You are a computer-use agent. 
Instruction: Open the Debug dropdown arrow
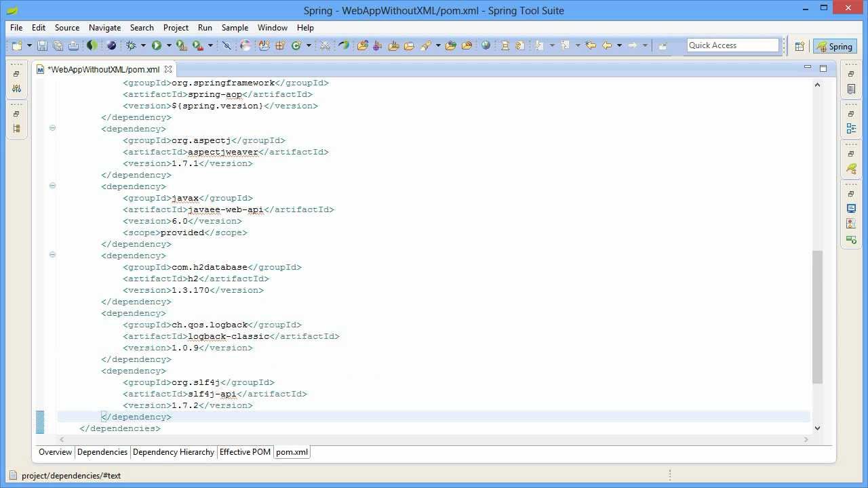point(143,45)
